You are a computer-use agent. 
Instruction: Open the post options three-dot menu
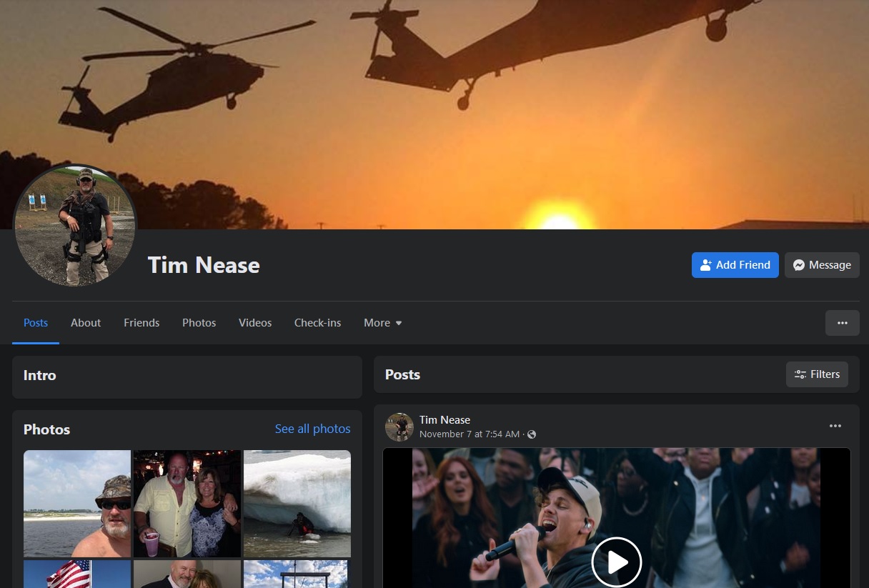click(x=835, y=426)
